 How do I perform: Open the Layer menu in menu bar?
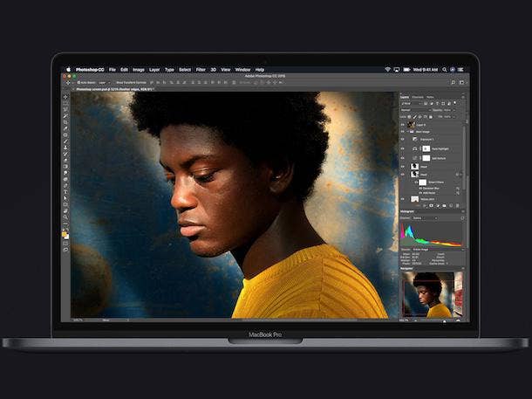[154, 69]
